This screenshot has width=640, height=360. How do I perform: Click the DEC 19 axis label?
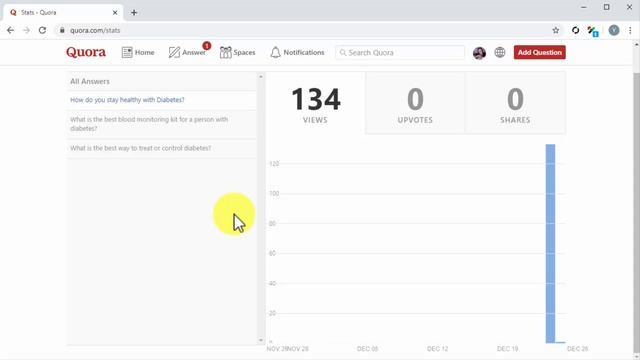click(507, 349)
